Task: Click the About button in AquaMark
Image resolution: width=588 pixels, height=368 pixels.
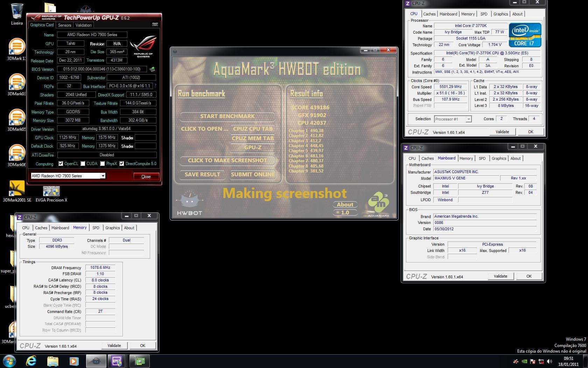Action: (345, 205)
